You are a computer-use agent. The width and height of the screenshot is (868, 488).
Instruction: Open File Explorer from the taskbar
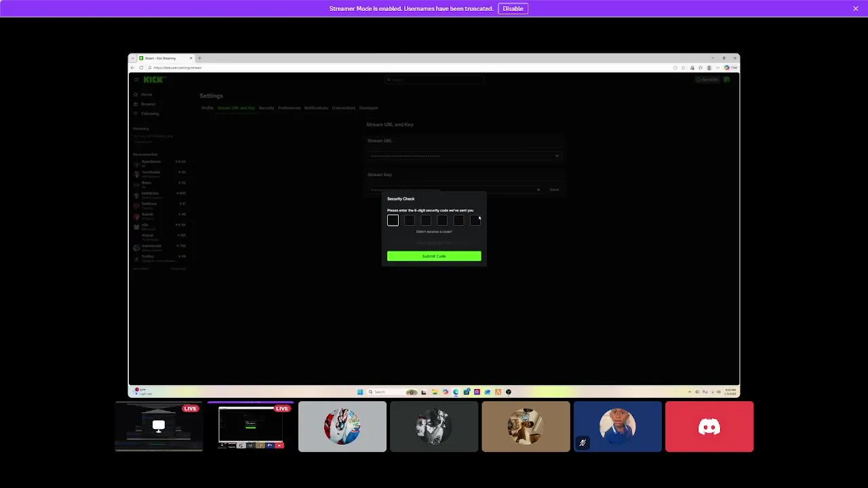[435, 392]
